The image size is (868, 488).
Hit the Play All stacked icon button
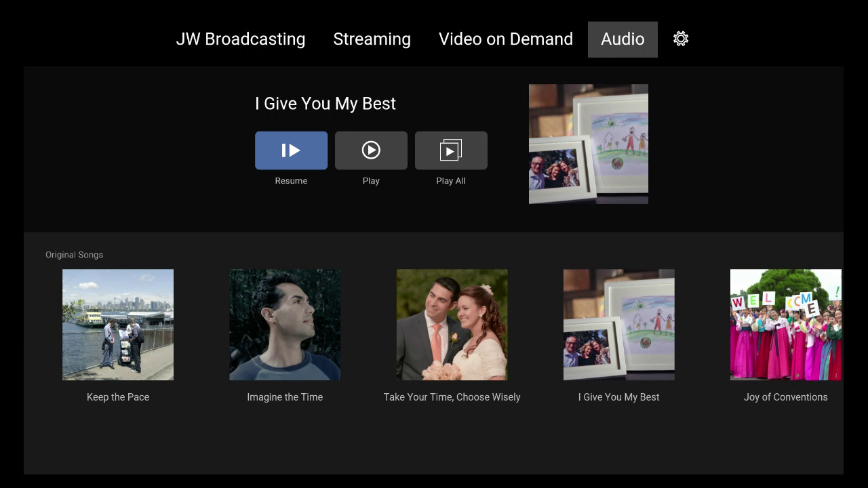point(451,150)
